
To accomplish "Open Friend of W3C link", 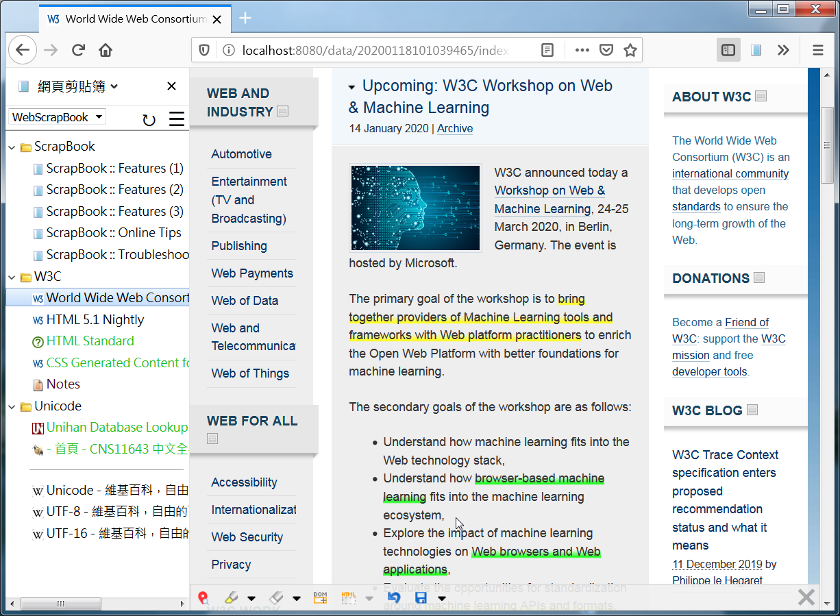I will 721,330.
